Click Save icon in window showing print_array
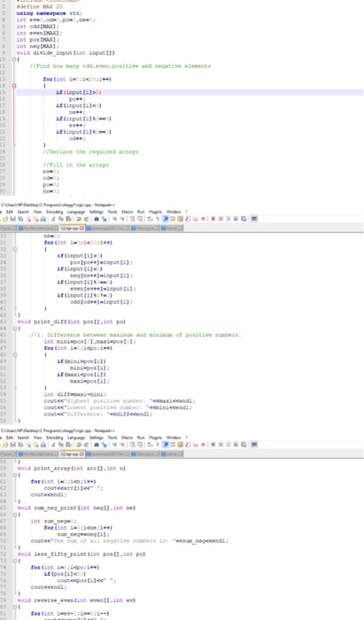Image resolution: width=364 pixels, height=620 pixels. (12, 445)
